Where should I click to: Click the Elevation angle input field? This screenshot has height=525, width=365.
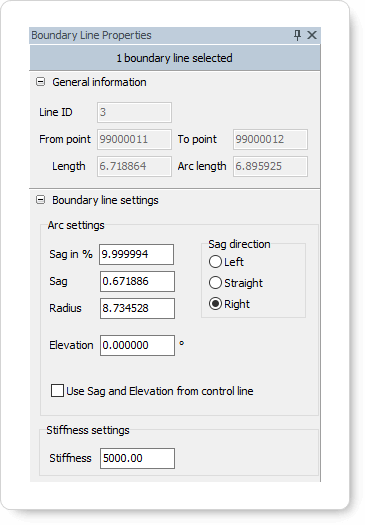click(x=137, y=346)
